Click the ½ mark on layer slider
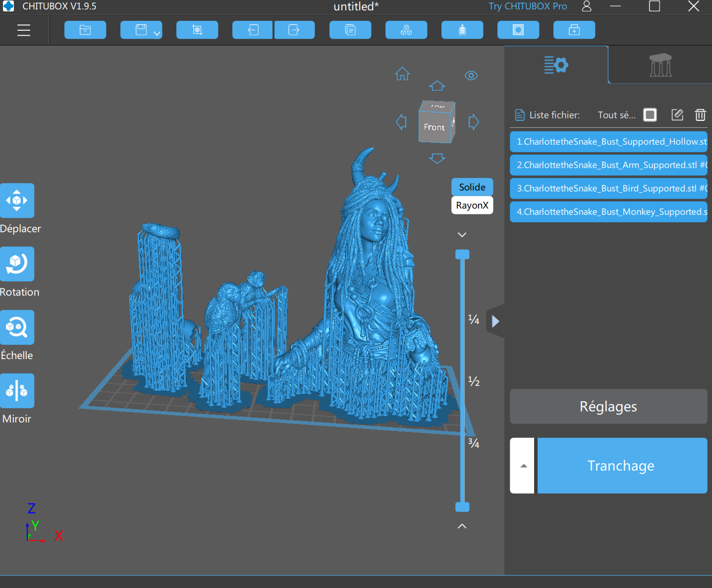Screen dimensions: 712x588 474,381
